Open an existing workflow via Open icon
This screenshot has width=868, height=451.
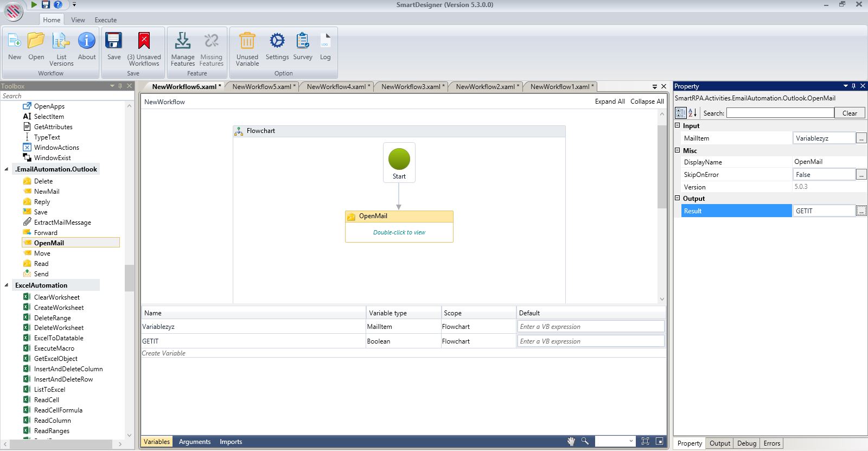point(36,41)
